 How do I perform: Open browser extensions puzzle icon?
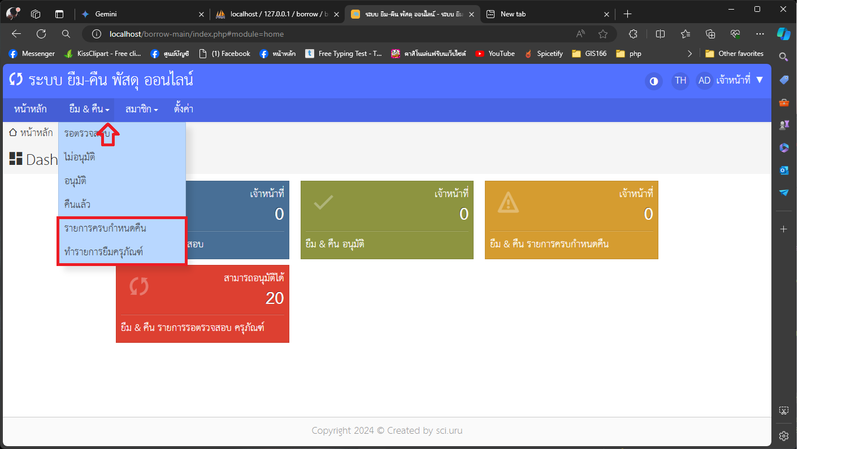point(633,34)
